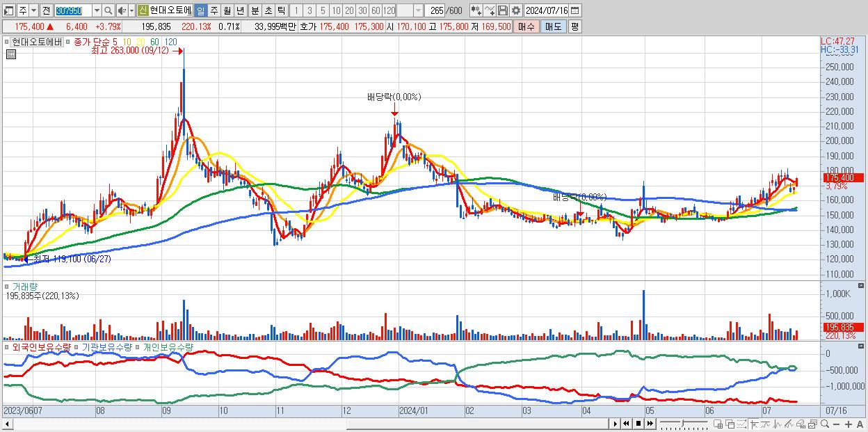Click the minus zoom-out icon

point(836,424)
